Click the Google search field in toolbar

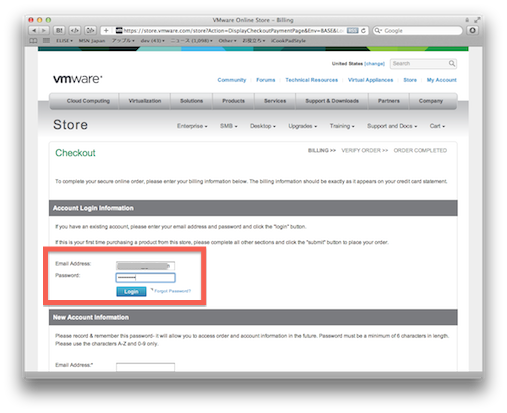(x=417, y=31)
